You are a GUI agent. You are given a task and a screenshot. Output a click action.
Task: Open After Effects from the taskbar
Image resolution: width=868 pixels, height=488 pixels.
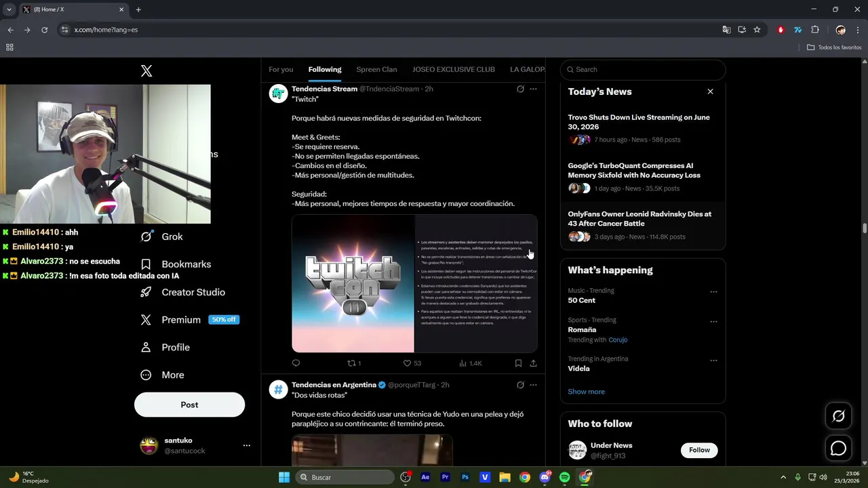coord(425,477)
